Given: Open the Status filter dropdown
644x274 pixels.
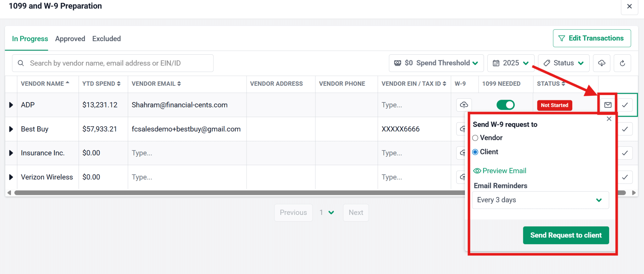Looking at the screenshot, I should point(563,63).
